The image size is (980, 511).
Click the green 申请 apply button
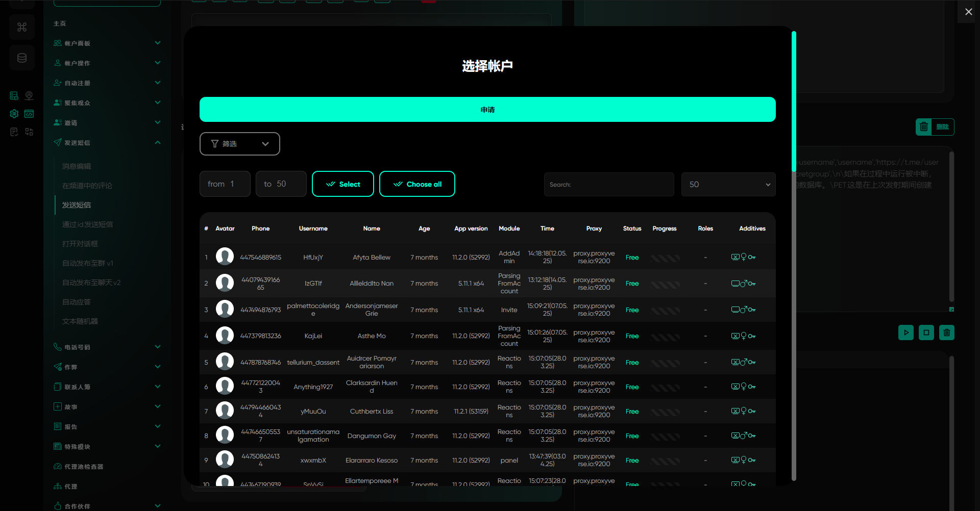(x=487, y=110)
